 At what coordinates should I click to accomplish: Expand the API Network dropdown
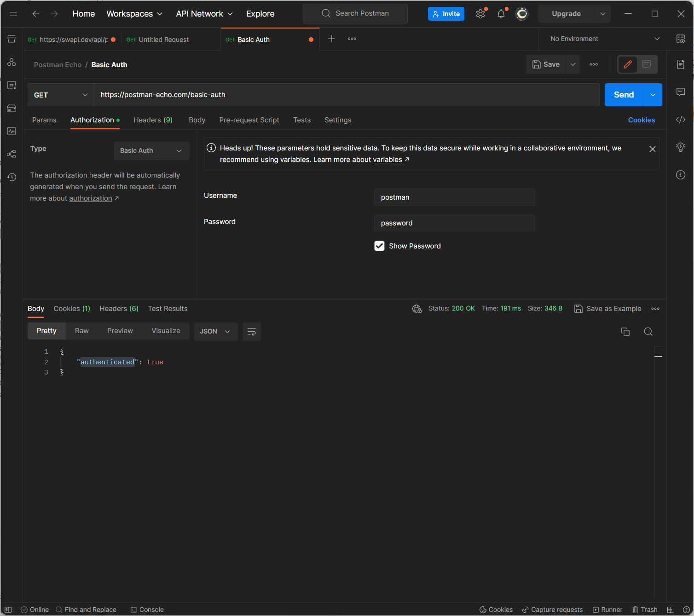tap(204, 14)
